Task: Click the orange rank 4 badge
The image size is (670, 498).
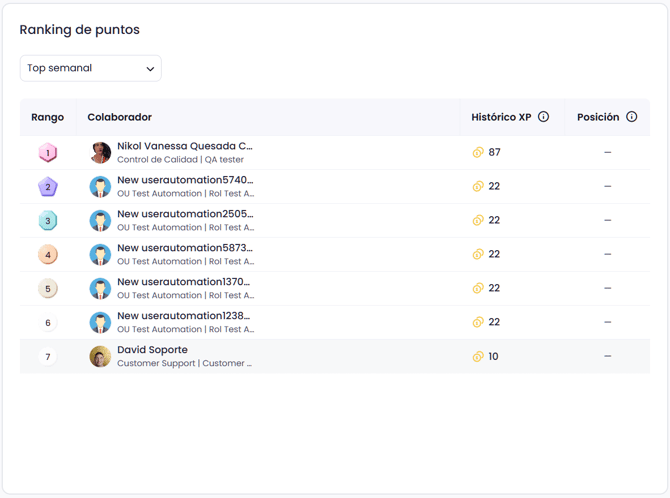Action: (x=48, y=255)
